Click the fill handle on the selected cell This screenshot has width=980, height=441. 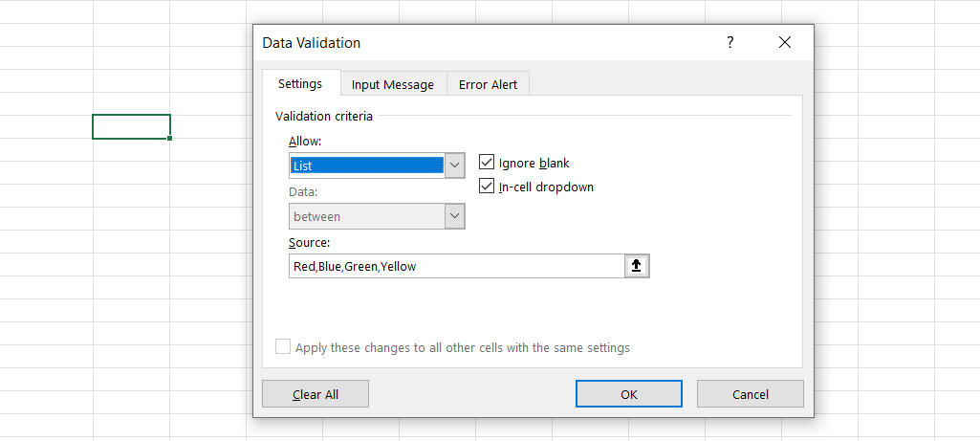[170, 139]
